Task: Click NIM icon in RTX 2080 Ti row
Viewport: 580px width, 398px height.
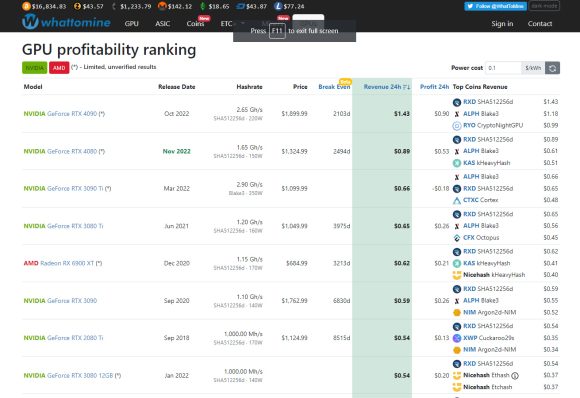Action: click(x=457, y=350)
